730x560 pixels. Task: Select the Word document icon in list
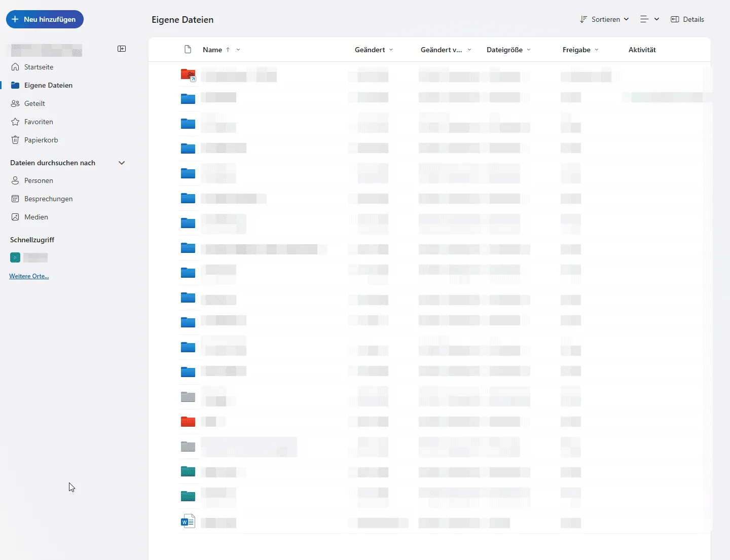click(188, 521)
